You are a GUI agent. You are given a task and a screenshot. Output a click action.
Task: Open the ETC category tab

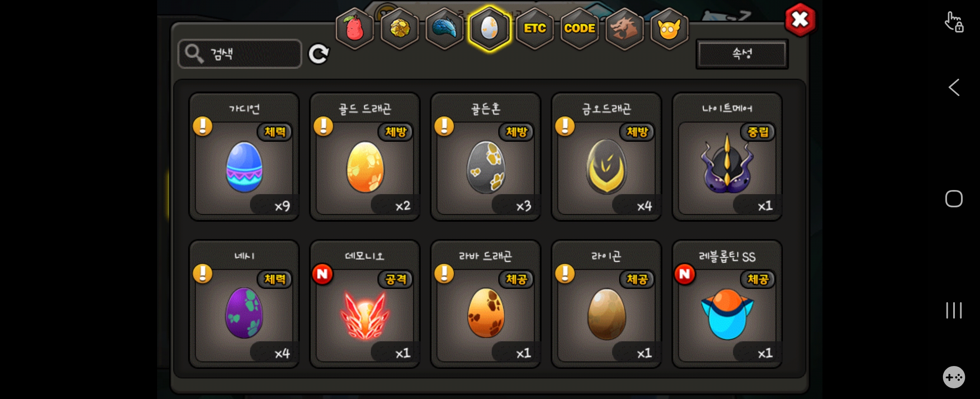point(535,28)
